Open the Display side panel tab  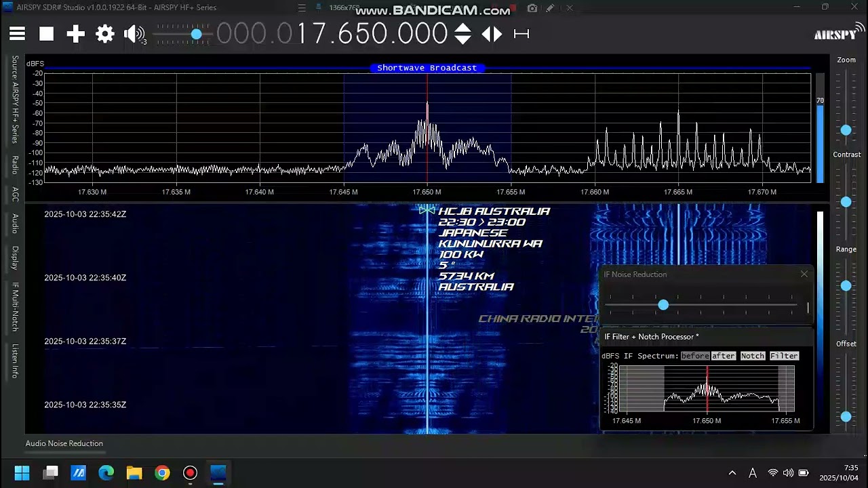tap(15, 258)
